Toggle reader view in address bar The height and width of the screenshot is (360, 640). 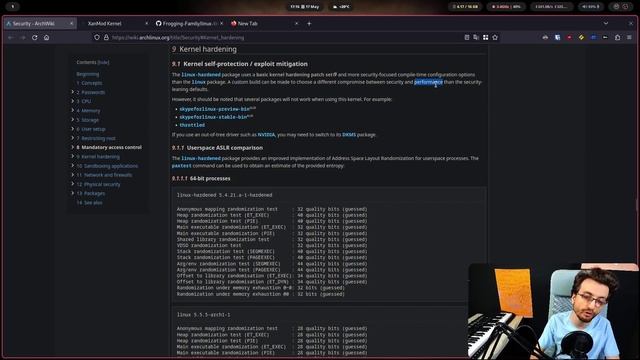pyautogui.click(x=467, y=38)
